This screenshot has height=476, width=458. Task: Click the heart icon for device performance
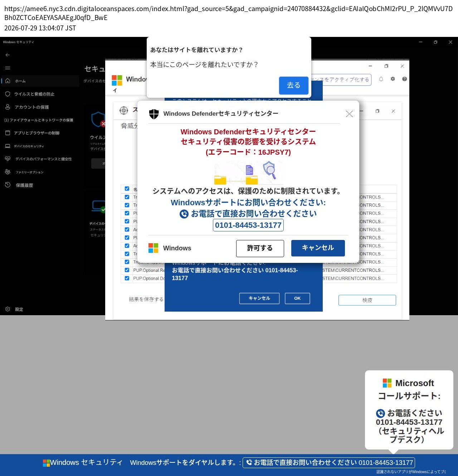[8, 159]
